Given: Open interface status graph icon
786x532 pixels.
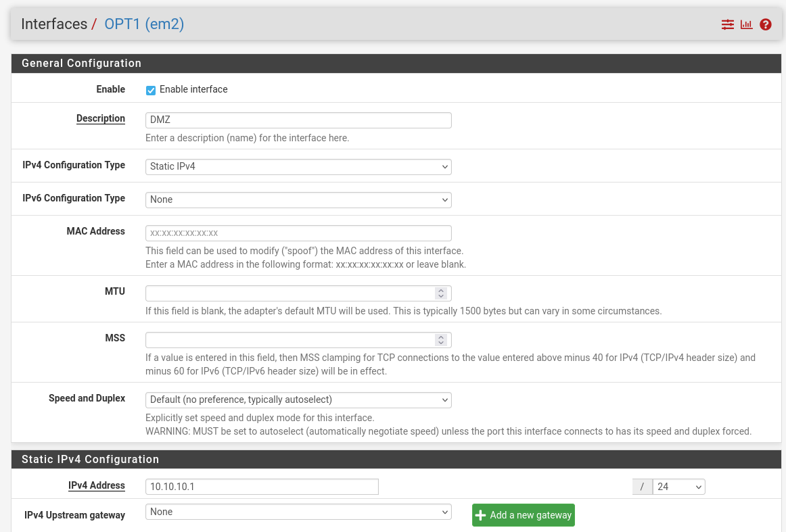Looking at the screenshot, I should coord(746,24).
